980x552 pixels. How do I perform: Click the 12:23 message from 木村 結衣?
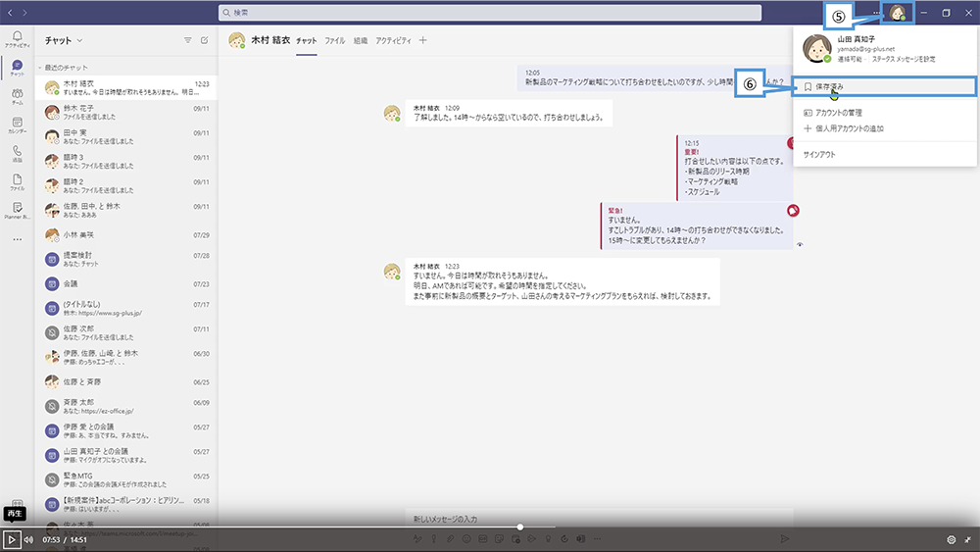pos(563,281)
